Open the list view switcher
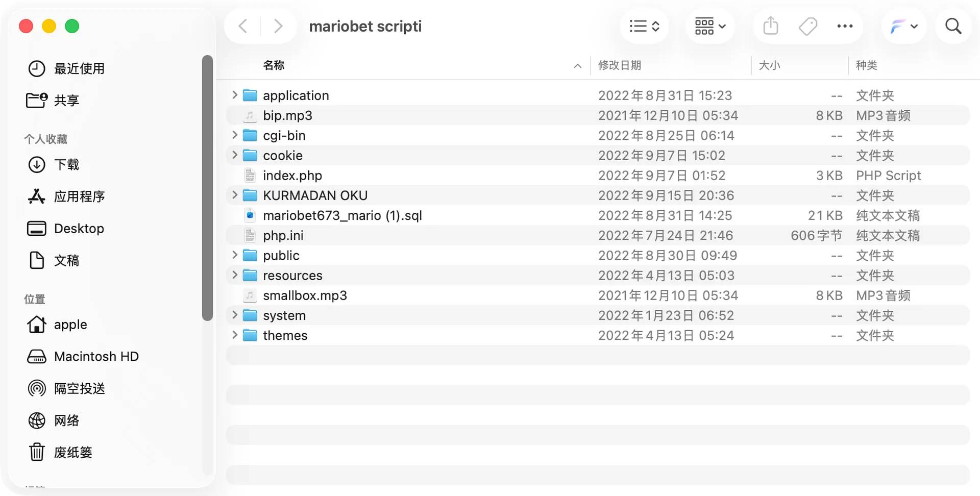 (644, 26)
